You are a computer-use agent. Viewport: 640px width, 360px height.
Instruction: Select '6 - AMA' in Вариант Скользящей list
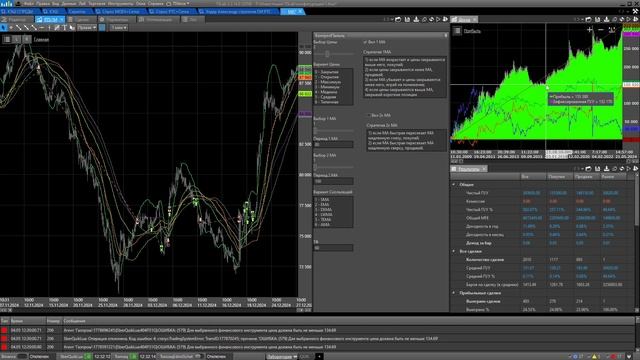point(322,224)
